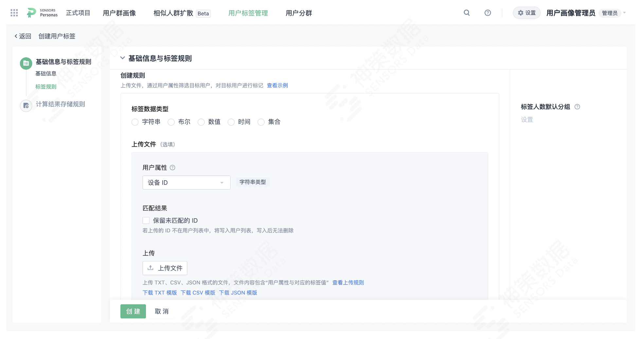
Task: Click the Beta badge
Action: pyautogui.click(x=203, y=13)
